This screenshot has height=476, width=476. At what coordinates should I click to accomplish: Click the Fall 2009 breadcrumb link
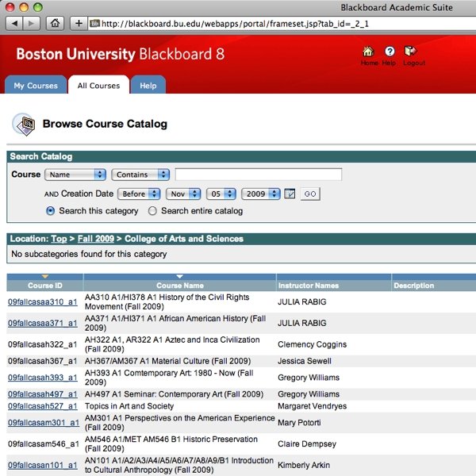point(96,239)
